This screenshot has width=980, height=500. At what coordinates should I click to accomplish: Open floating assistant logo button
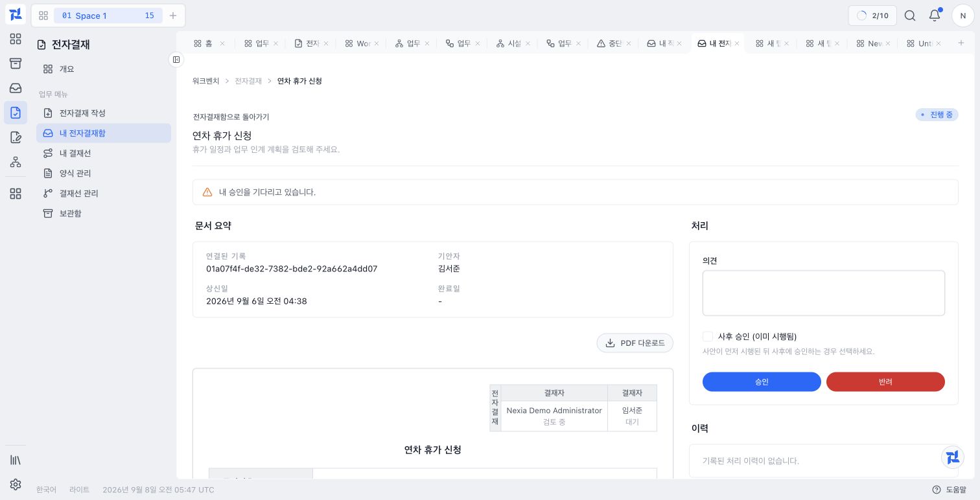tap(953, 457)
